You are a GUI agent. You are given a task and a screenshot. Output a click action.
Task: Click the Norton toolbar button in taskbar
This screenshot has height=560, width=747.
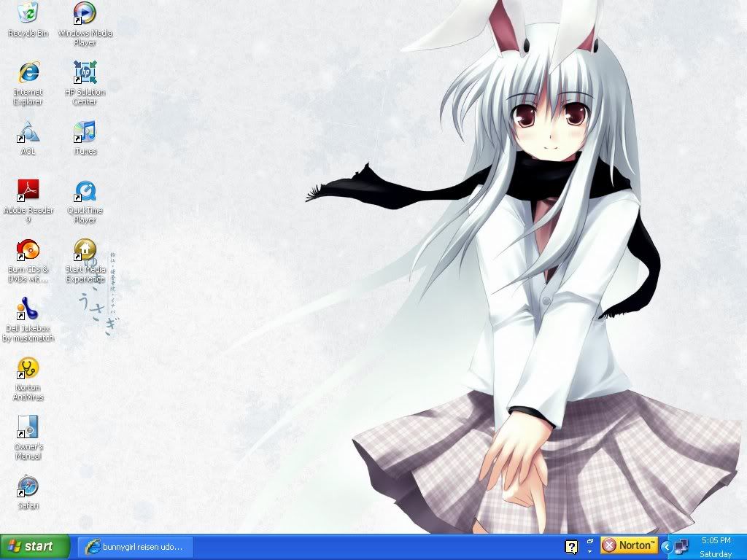coord(630,545)
